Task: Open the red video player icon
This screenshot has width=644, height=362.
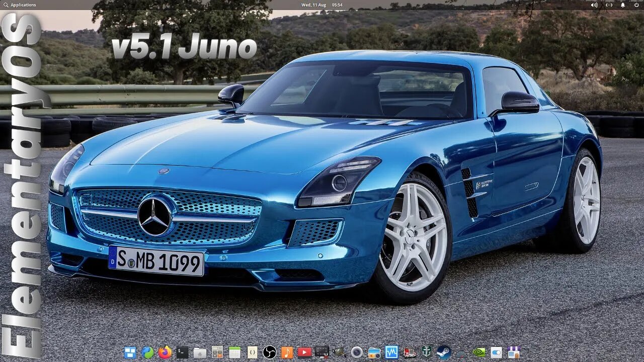Action: click(x=304, y=352)
